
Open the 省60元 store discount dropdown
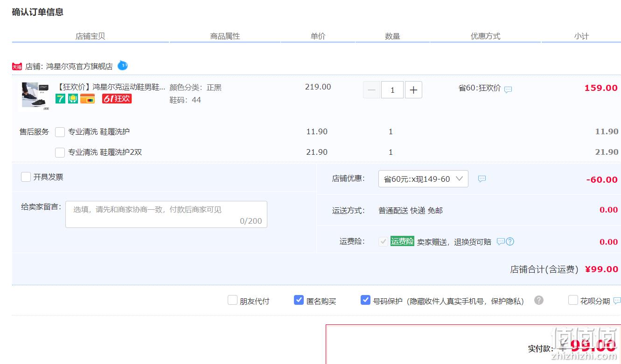[423, 179]
